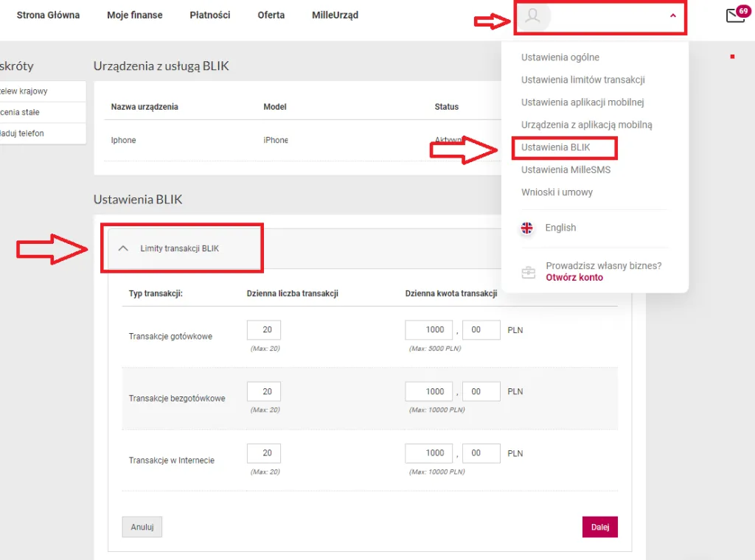
Task: Click the user profile avatar icon
Action: tap(532, 16)
